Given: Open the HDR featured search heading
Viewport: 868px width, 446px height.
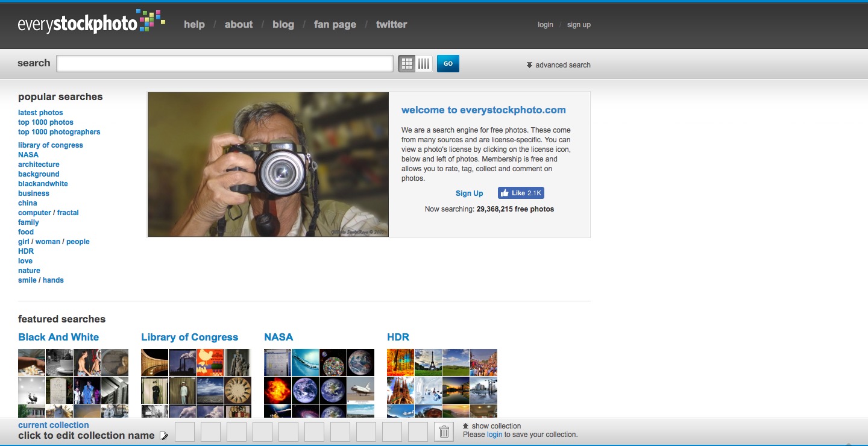Looking at the screenshot, I should (398, 337).
